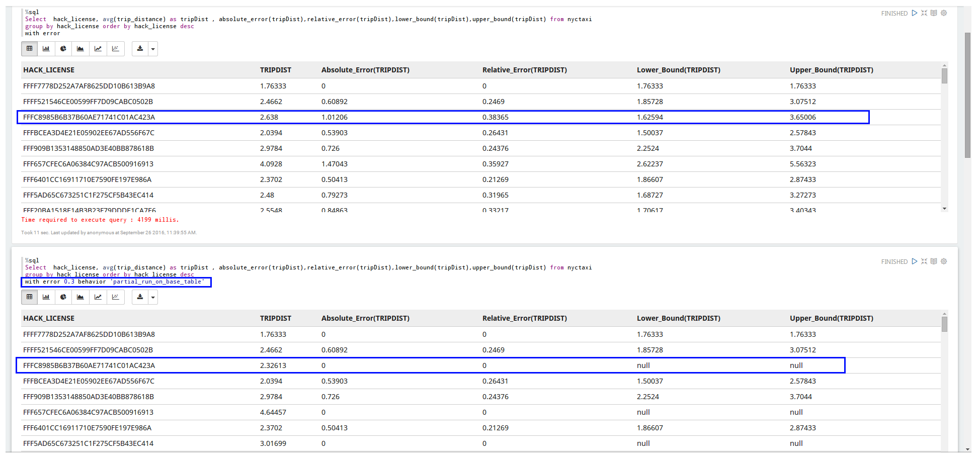Viewport: 980px width, 464px height.
Task: Expand download options caret in first paragraph
Action: pyautogui.click(x=153, y=49)
